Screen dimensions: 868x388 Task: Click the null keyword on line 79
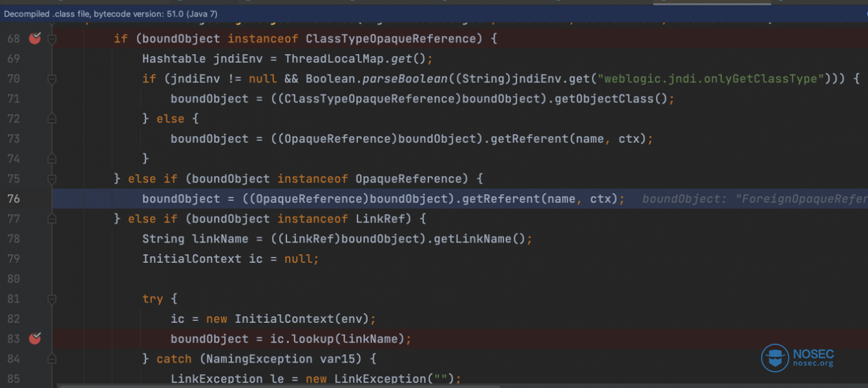299,259
